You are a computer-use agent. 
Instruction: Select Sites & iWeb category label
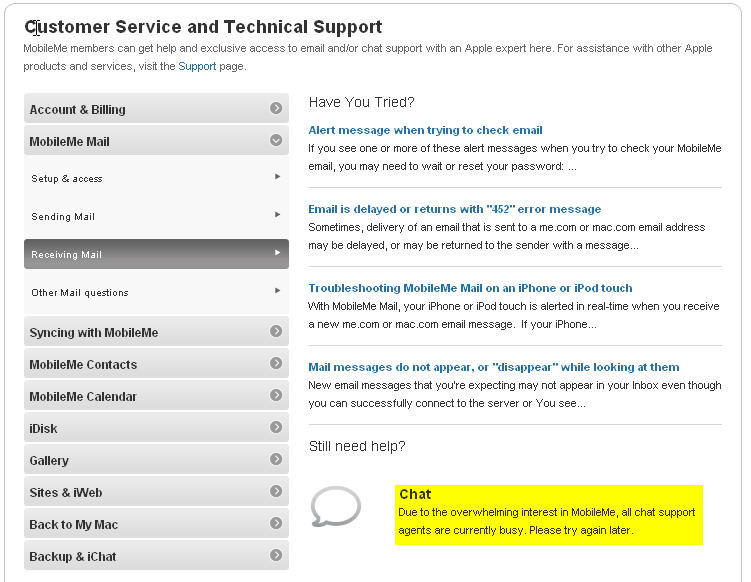tap(66, 492)
